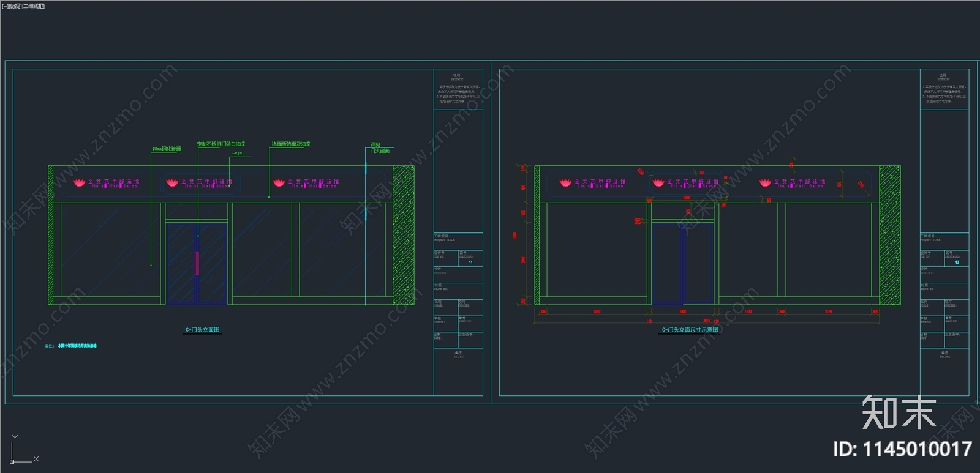Image resolution: width=980 pixels, height=473 pixels.
Task: Select hatched wall column in dimension drawing
Action: (x=889, y=235)
